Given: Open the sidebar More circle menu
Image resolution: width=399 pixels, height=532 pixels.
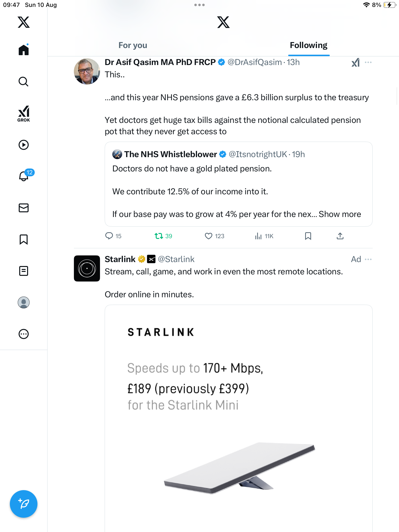Looking at the screenshot, I should coord(24,334).
